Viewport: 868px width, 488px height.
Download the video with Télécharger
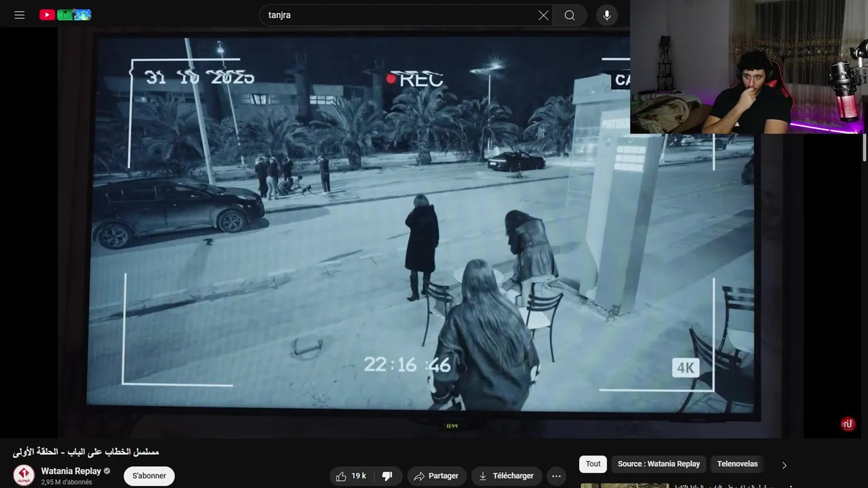point(507,476)
